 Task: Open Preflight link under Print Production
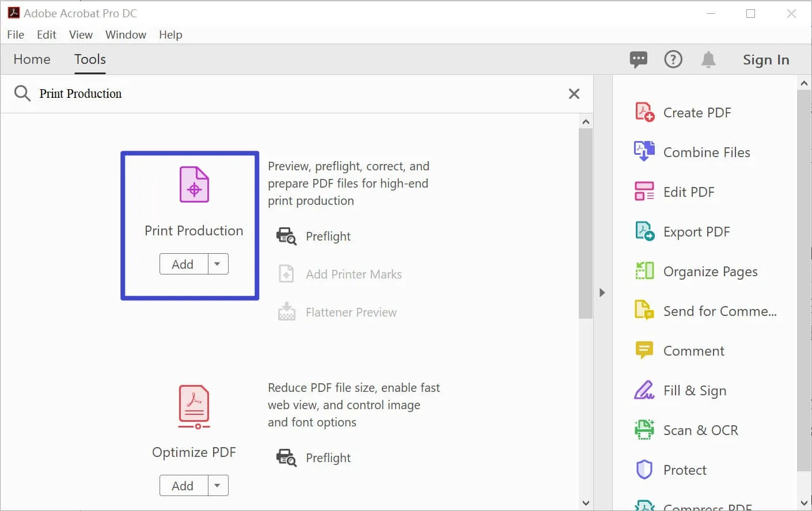coord(328,237)
